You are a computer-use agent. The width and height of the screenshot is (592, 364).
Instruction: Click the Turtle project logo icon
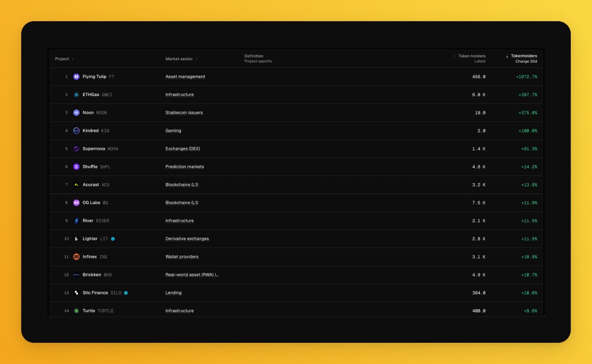[76, 311]
